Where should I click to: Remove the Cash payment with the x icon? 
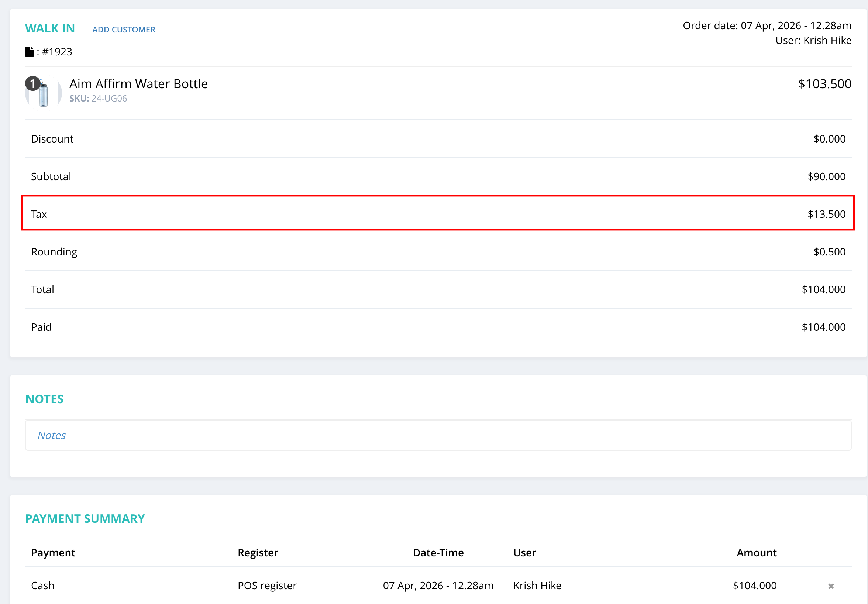pos(831,586)
